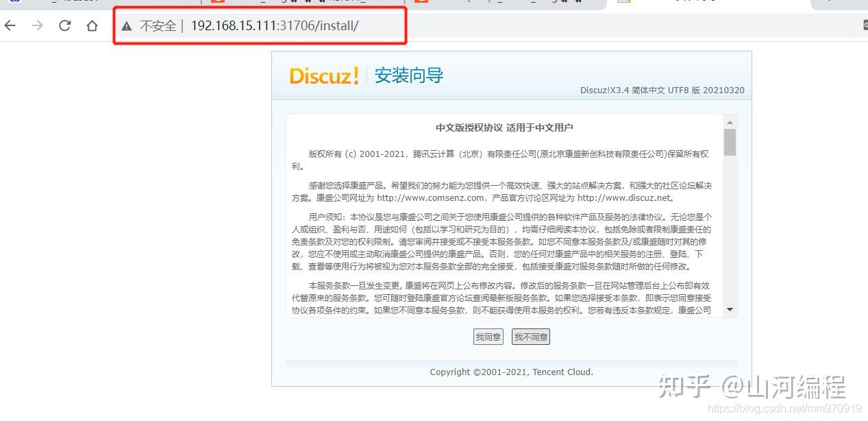Click the browser Back arrow icon
The height and width of the screenshot is (421, 868).
10,25
